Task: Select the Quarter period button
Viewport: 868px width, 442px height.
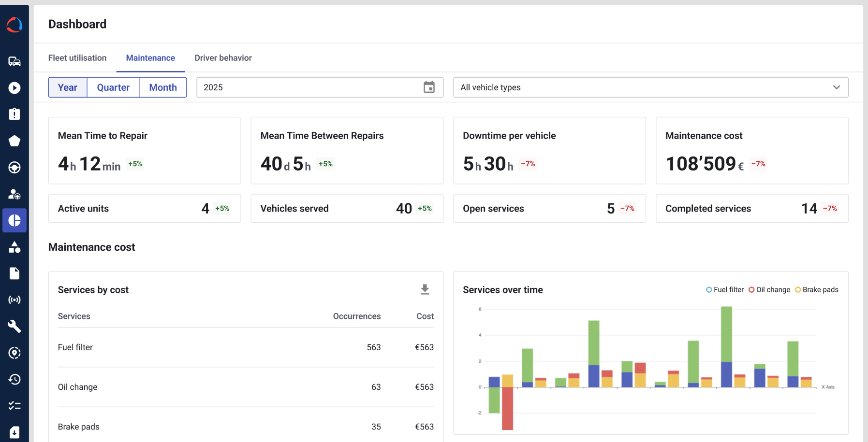Action: point(113,87)
